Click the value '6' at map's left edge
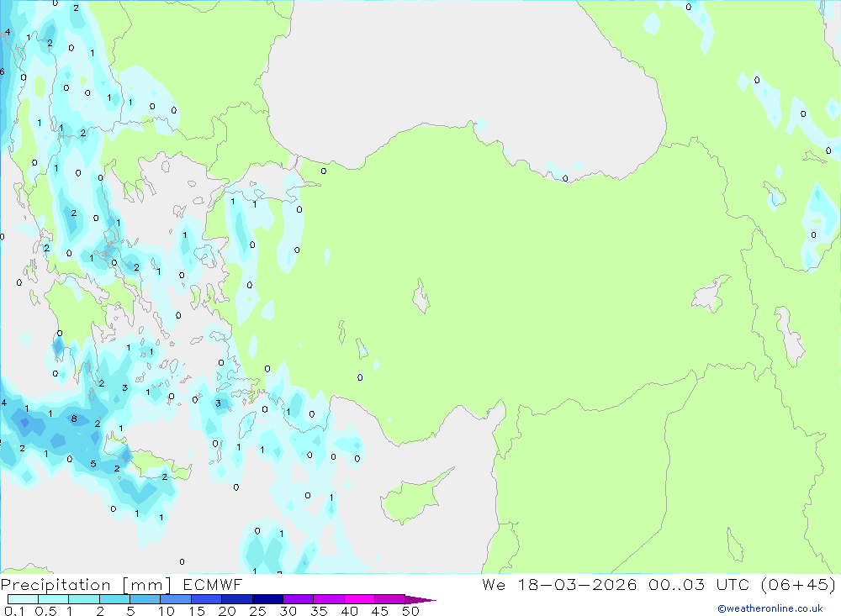This screenshot has height=616, width=841. pos(3,71)
